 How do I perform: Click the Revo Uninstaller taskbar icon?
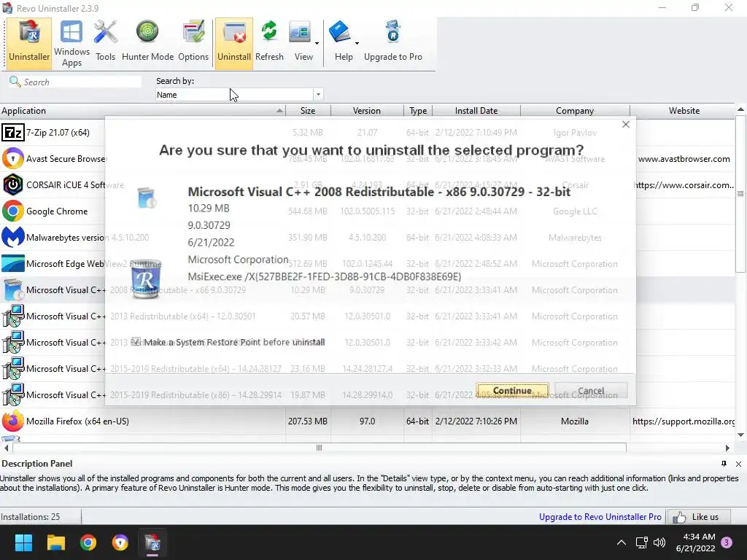[152, 542]
